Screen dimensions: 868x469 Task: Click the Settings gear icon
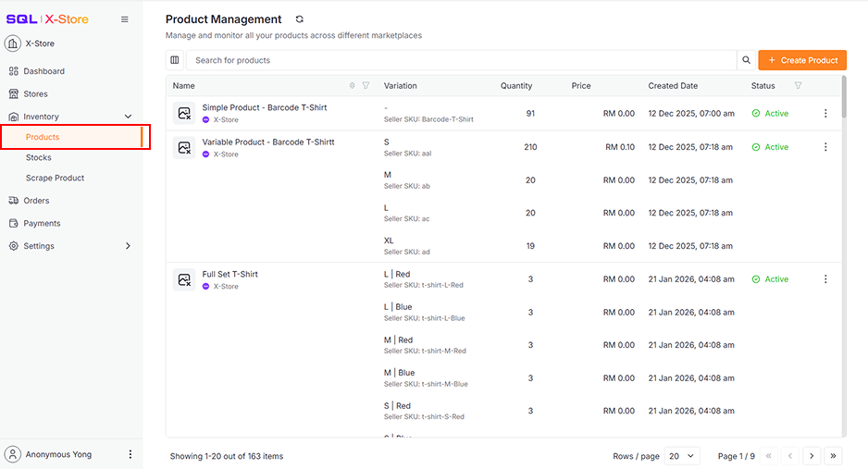tap(14, 246)
